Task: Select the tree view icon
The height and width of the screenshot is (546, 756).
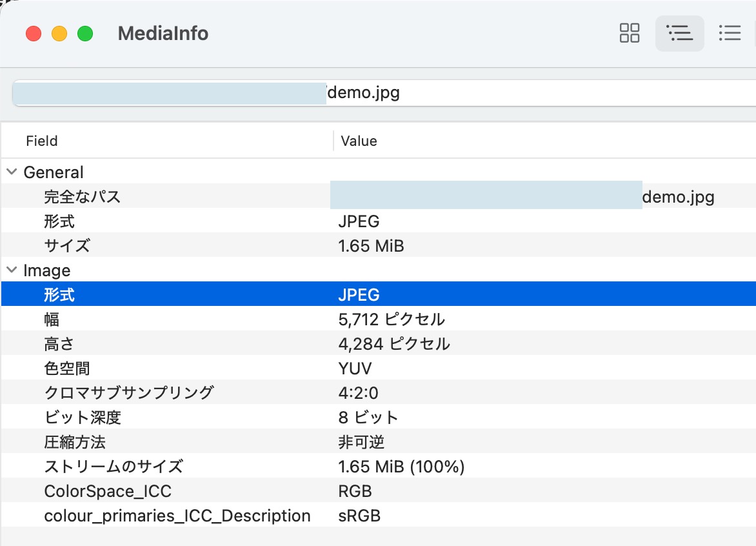Action: click(679, 33)
